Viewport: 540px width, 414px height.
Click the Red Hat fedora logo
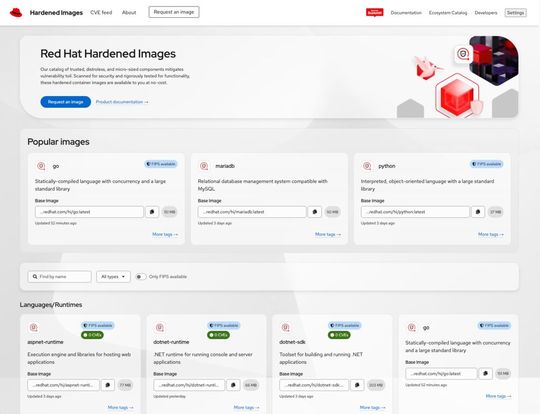(16, 13)
